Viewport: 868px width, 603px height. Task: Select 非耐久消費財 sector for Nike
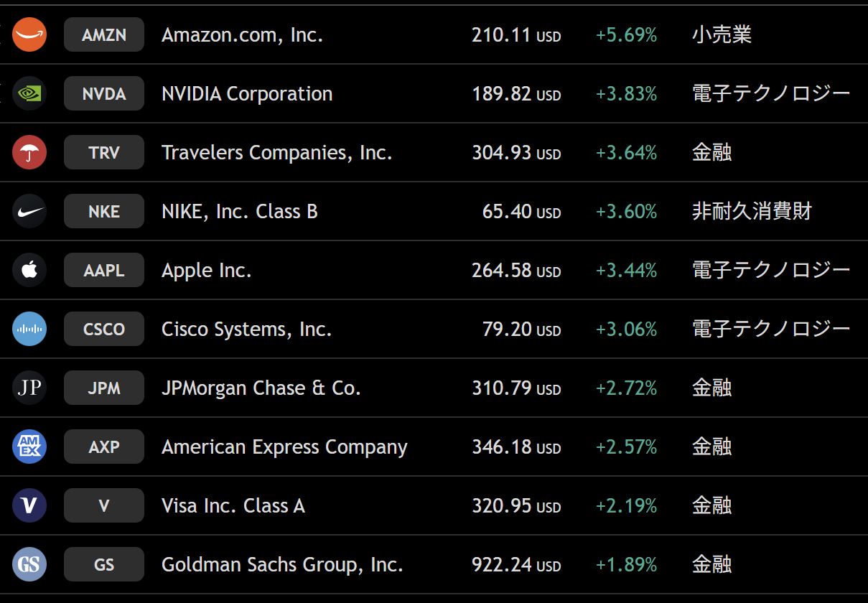click(752, 211)
